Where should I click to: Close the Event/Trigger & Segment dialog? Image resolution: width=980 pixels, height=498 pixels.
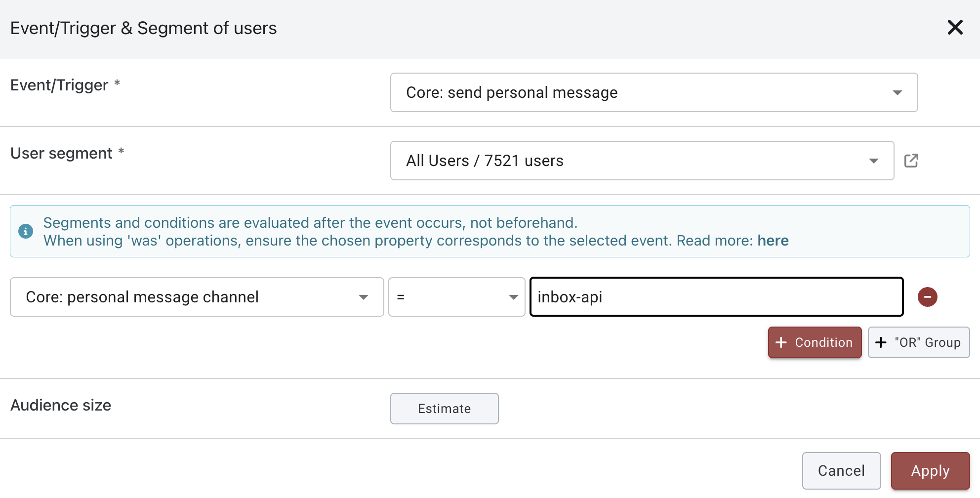pos(955,27)
